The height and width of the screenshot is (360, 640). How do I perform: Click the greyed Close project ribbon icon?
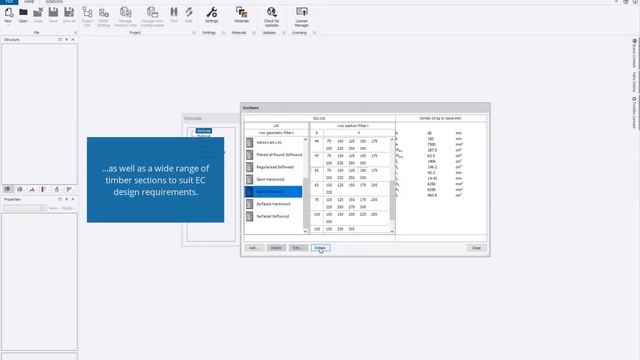click(x=38, y=13)
